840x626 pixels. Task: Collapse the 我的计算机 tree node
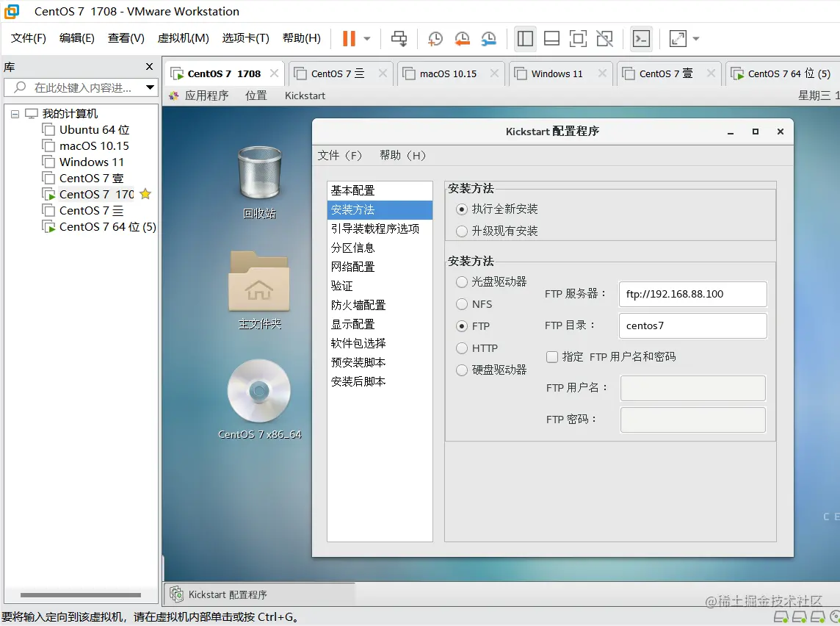point(15,114)
